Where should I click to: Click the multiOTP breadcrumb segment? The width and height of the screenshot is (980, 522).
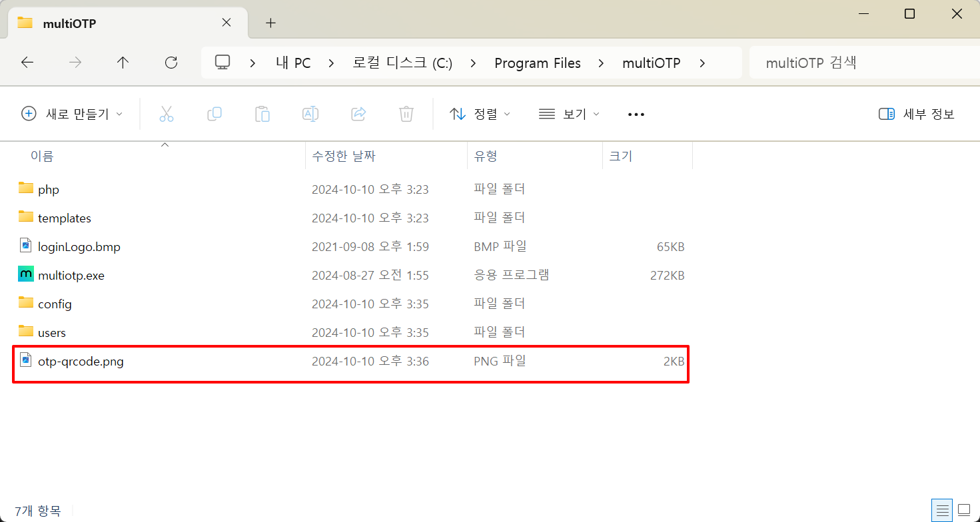(x=652, y=63)
